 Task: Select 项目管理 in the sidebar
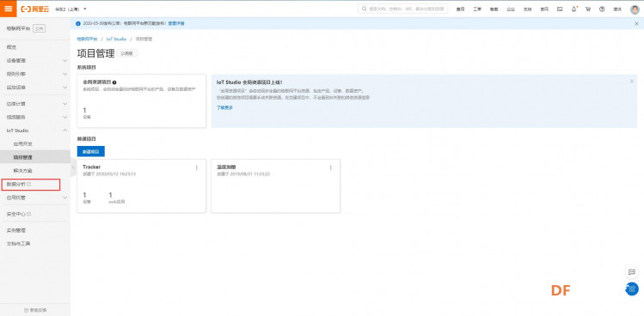point(35,157)
